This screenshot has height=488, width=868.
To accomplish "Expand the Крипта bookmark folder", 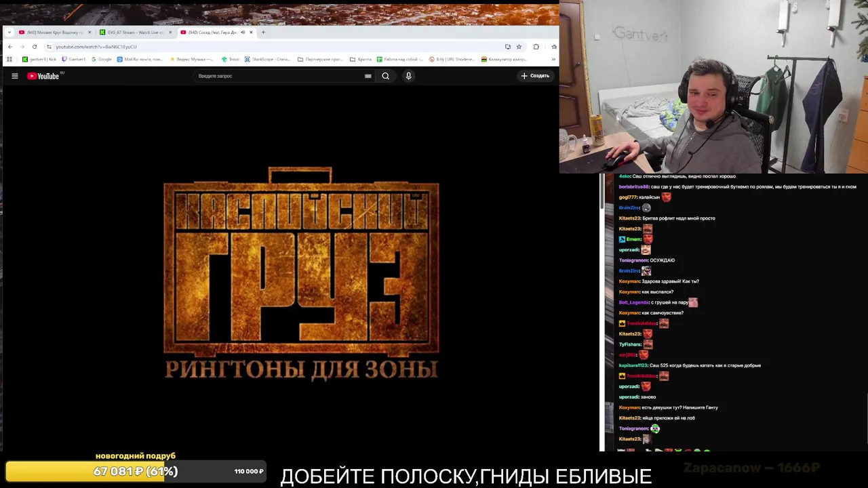I will [361, 60].
